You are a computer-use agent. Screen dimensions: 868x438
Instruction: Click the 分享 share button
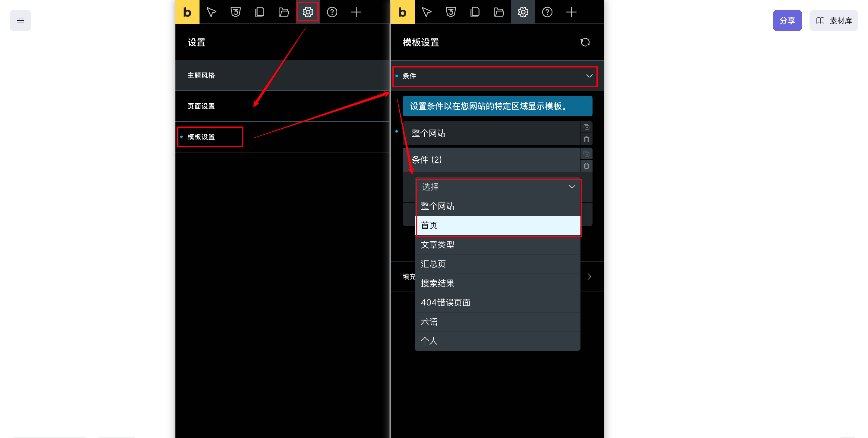click(787, 20)
